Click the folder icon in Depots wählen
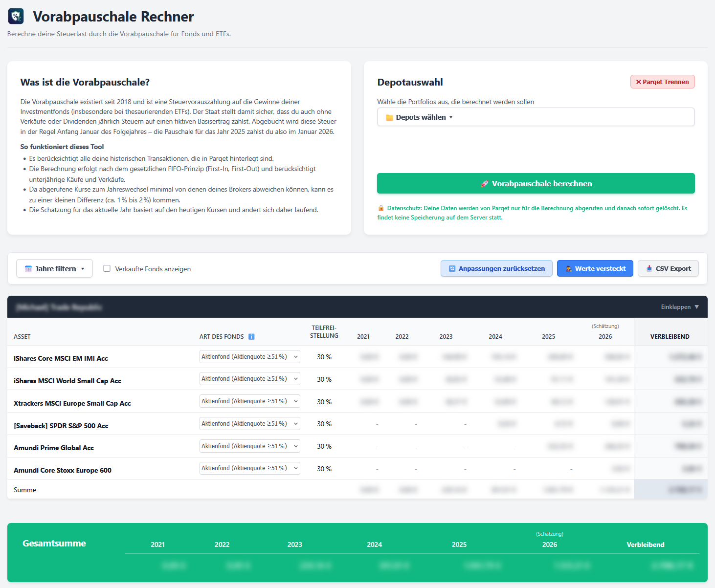This screenshot has height=588, width=715. coord(389,118)
